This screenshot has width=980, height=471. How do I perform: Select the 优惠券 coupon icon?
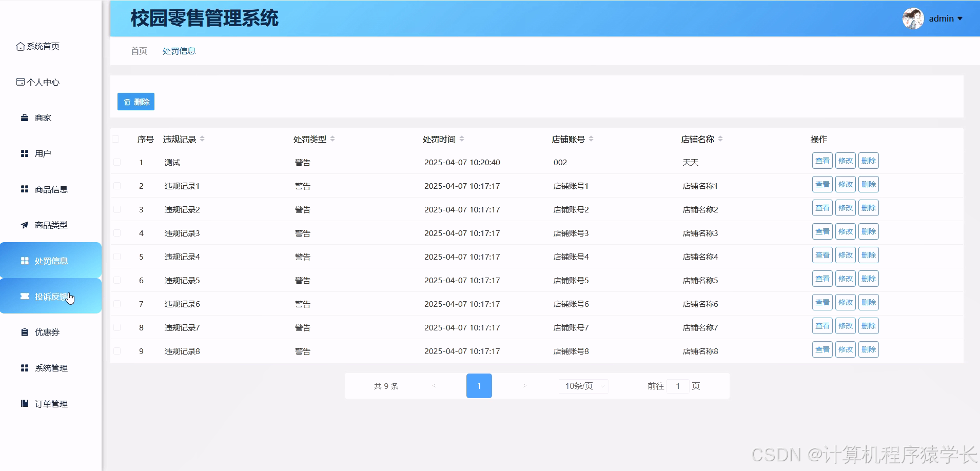(x=24, y=332)
